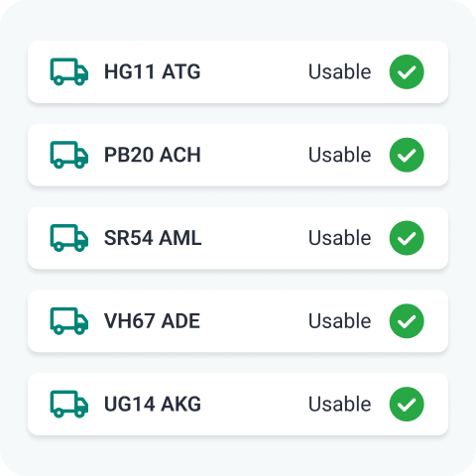The height and width of the screenshot is (476, 476).
Task: Select the SR54 AML registration text
Action: [153, 238]
